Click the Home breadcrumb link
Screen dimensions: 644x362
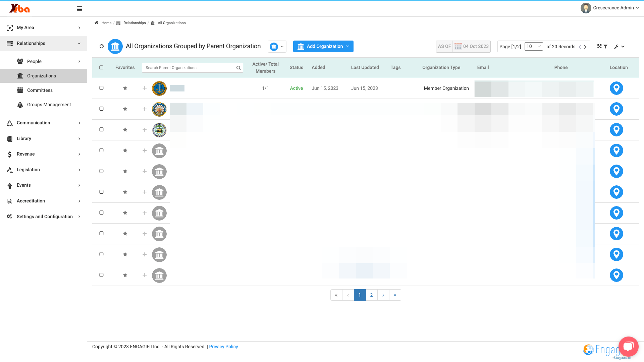[x=106, y=23]
